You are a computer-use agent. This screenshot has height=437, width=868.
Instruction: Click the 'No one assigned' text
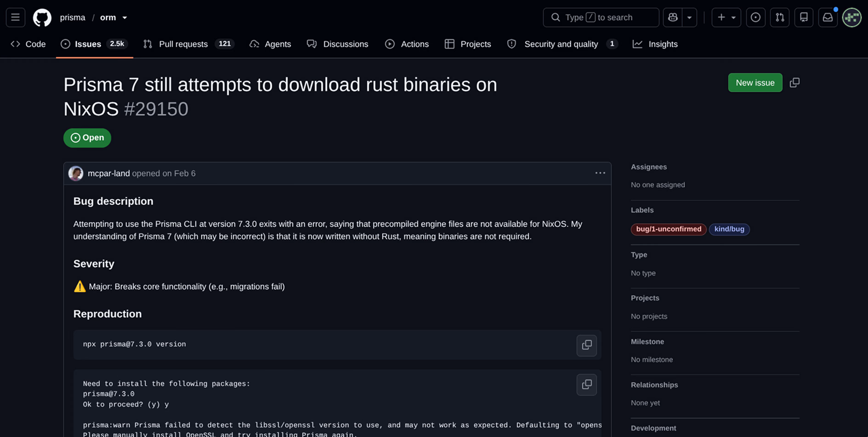pyautogui.click(x=658, y=185)
